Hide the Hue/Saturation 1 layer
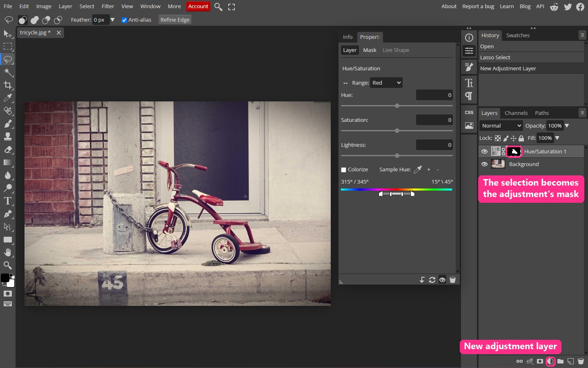588x368 pixels. click(x=484, y=151)
